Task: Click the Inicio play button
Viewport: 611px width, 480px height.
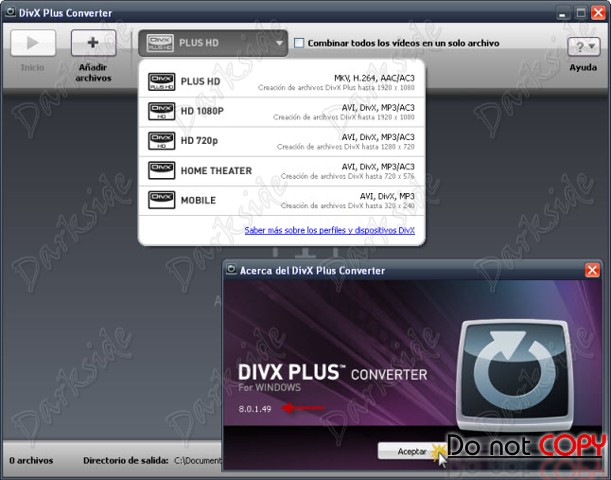Action: point(33,42)
